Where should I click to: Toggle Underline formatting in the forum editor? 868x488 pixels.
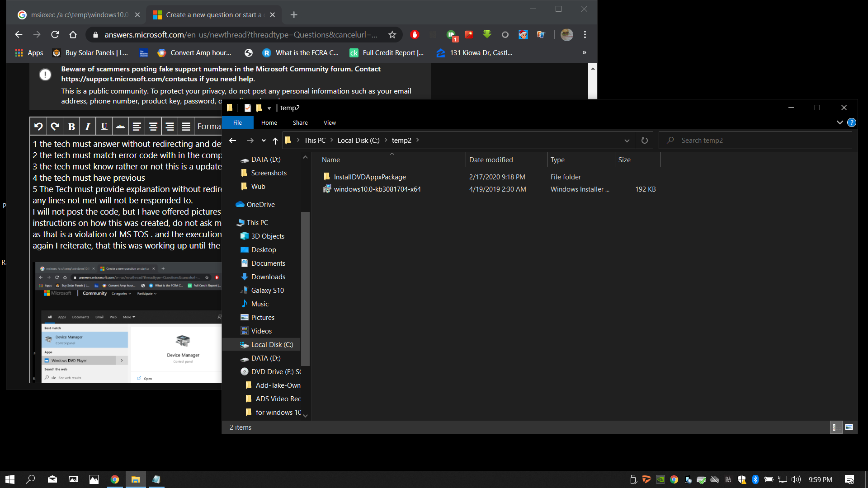click(x=104, y=127)
